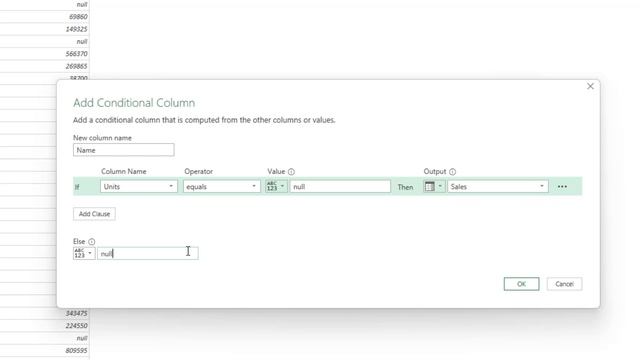Select the 343475 cell in background table
The width and height of the screenshot is (640, 360).
coord(44,313)
